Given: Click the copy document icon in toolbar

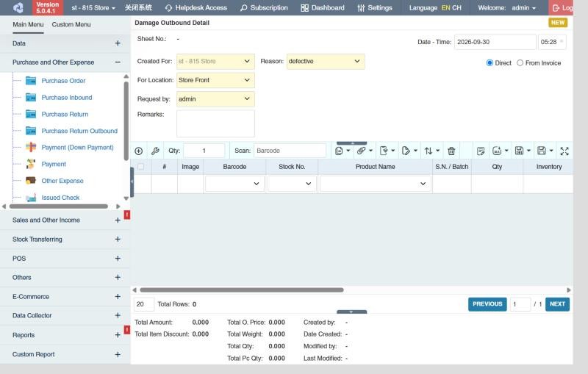Looking at the screenshot, I should pyautogui.click(x=339, y=151).
